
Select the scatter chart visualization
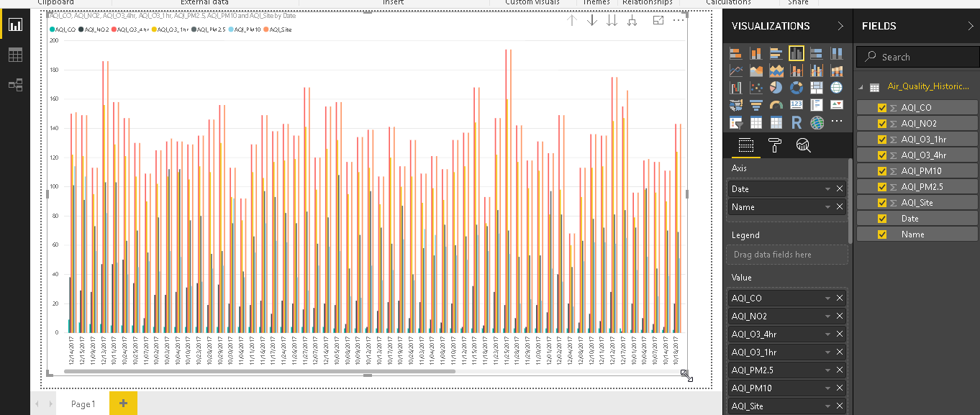click(756, 88)
